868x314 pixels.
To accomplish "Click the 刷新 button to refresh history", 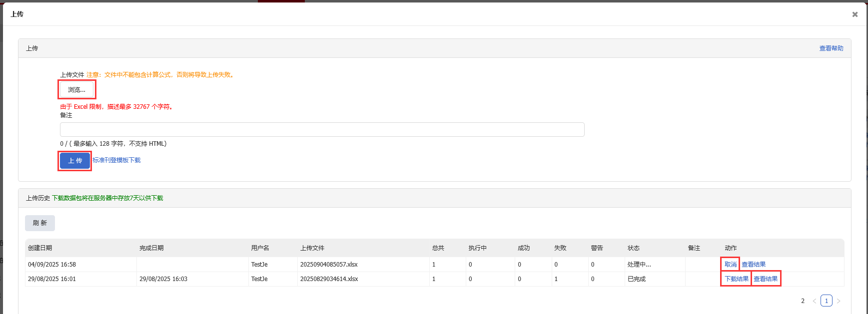I will [40, 223].
